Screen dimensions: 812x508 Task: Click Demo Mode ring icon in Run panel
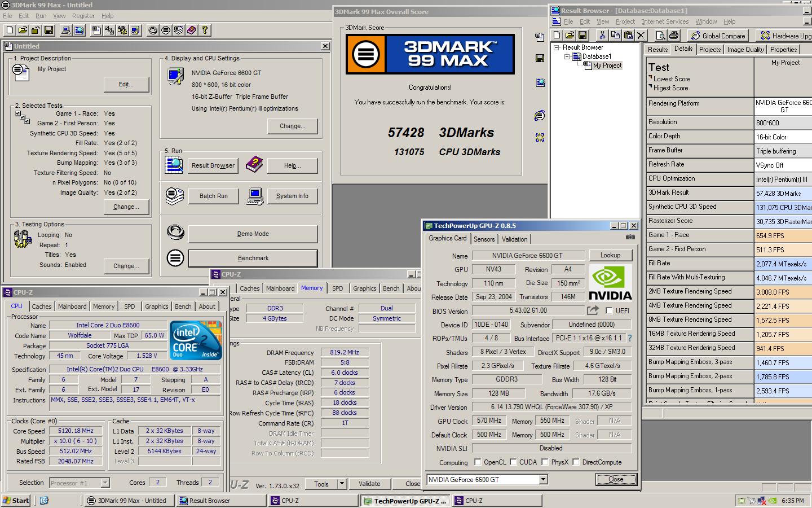coord(175,232)
